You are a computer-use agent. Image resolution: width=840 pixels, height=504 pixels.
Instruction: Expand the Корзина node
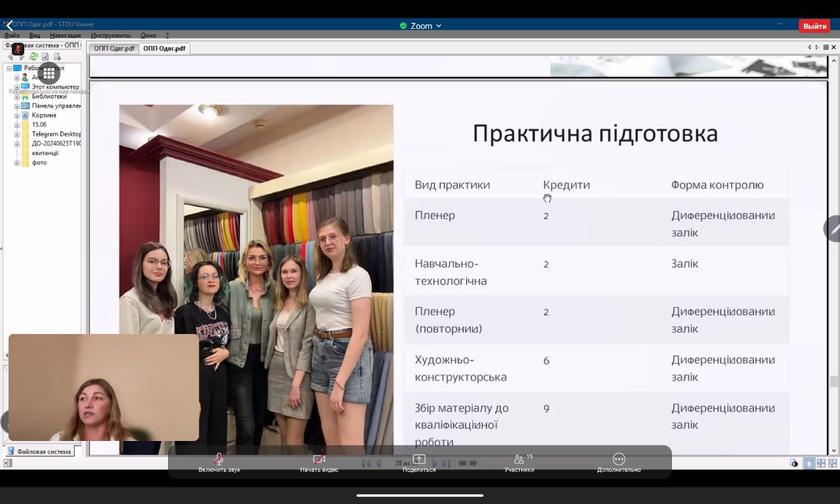(17, 115)
